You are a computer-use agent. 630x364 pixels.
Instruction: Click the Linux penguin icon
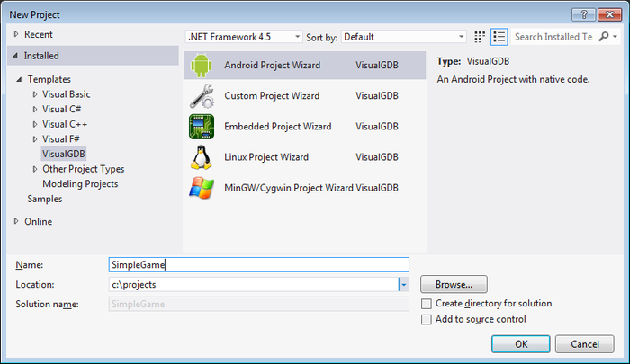(x=202, y=157)
